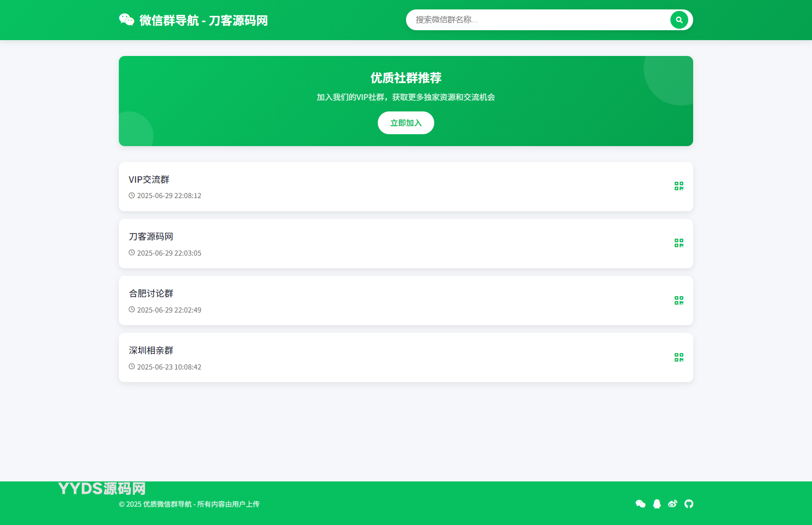Click the clock icon beside 深圳相亲群 timestamp

click(x=131, y=367)
